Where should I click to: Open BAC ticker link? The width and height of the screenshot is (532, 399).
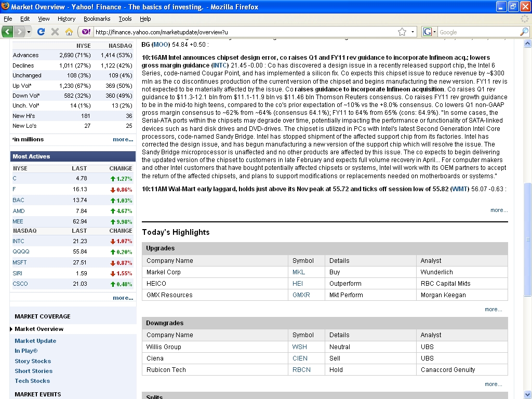[18, 200]
